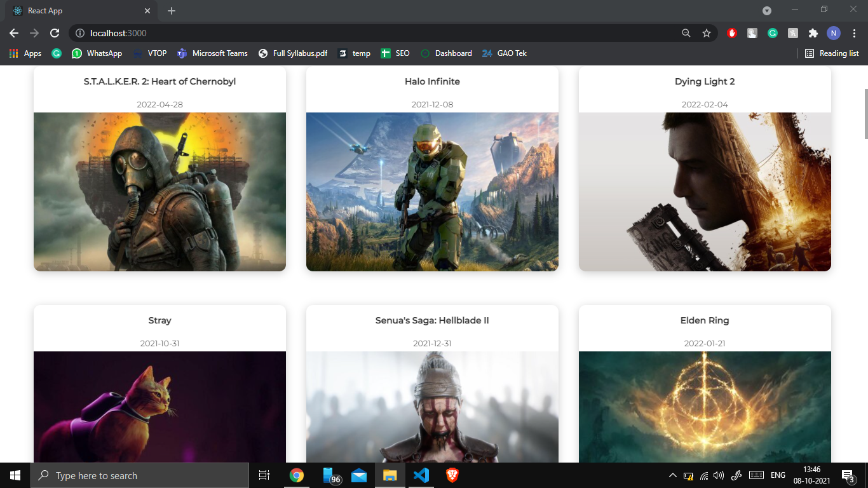Screen dimensions: 868x488
Task: Open the red ad blocker extension
Action: click(x=732, y=33)
